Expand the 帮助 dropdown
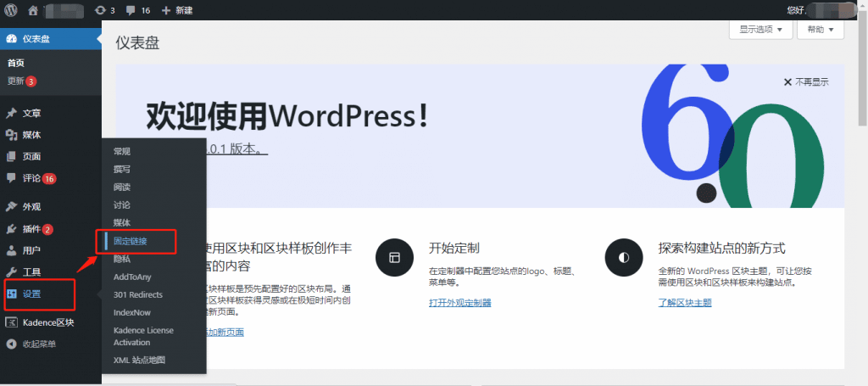 [821, 30]
